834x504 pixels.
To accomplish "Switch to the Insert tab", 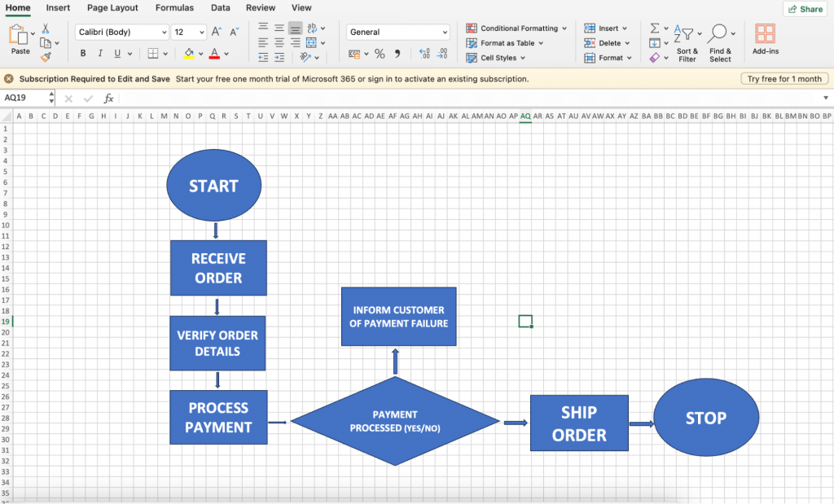I will tap(58, 8).
